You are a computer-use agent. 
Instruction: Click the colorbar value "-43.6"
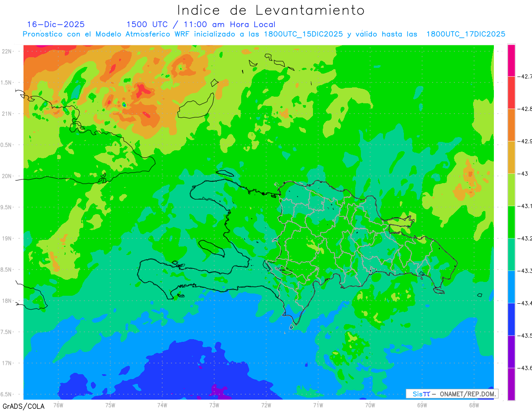[x=526, y=368]
